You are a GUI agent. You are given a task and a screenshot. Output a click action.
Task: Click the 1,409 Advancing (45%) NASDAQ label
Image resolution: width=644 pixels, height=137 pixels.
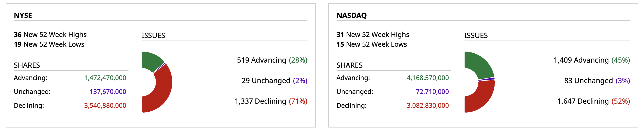[x=592, y=60]
